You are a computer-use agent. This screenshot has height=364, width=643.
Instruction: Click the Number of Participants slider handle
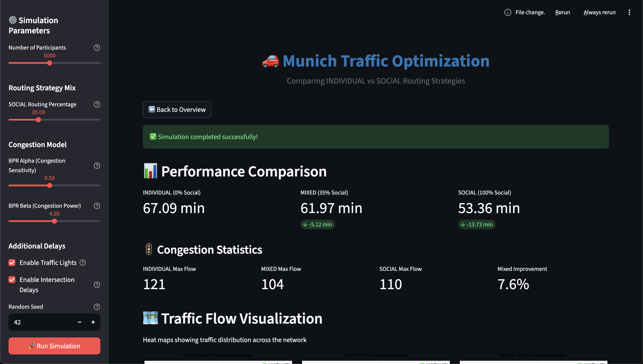coord(50,63)
